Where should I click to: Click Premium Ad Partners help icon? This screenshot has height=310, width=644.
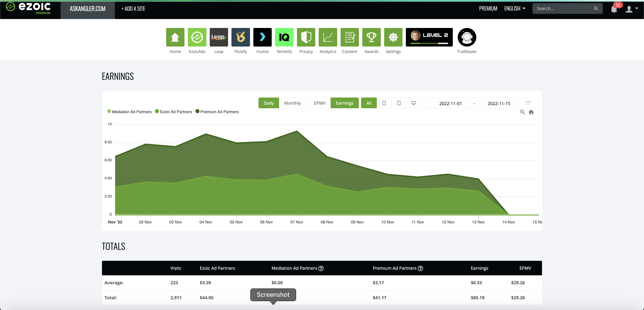coord(420,268)
